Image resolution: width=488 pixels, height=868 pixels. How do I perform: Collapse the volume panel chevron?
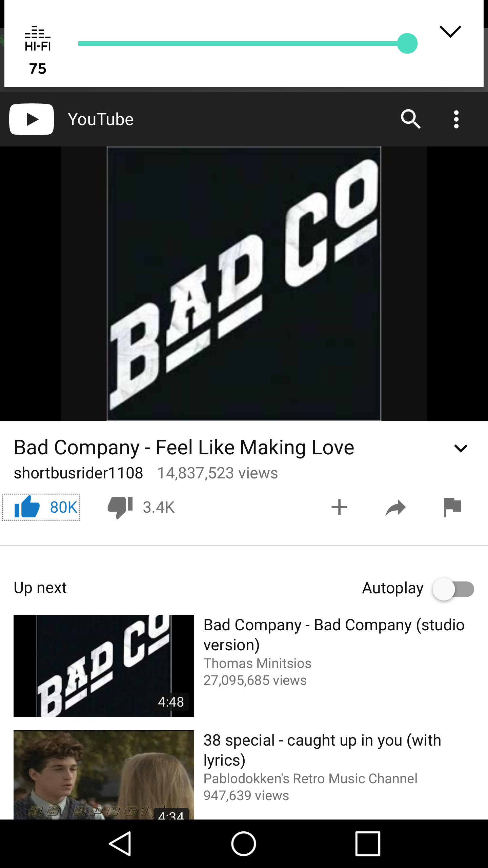[x=450, y=32]
